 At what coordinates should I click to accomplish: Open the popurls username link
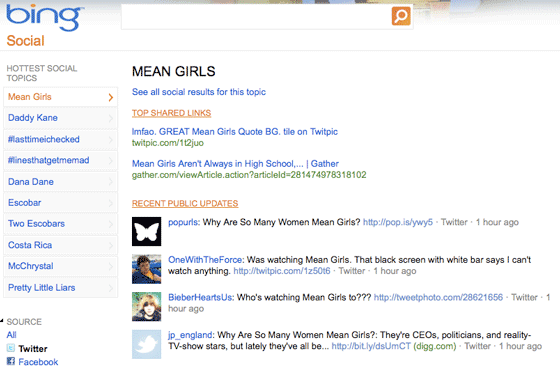[183, 222]
